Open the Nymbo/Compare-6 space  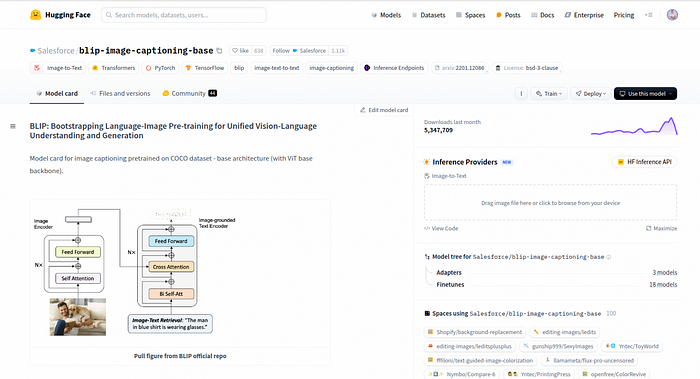coord(462,374)
